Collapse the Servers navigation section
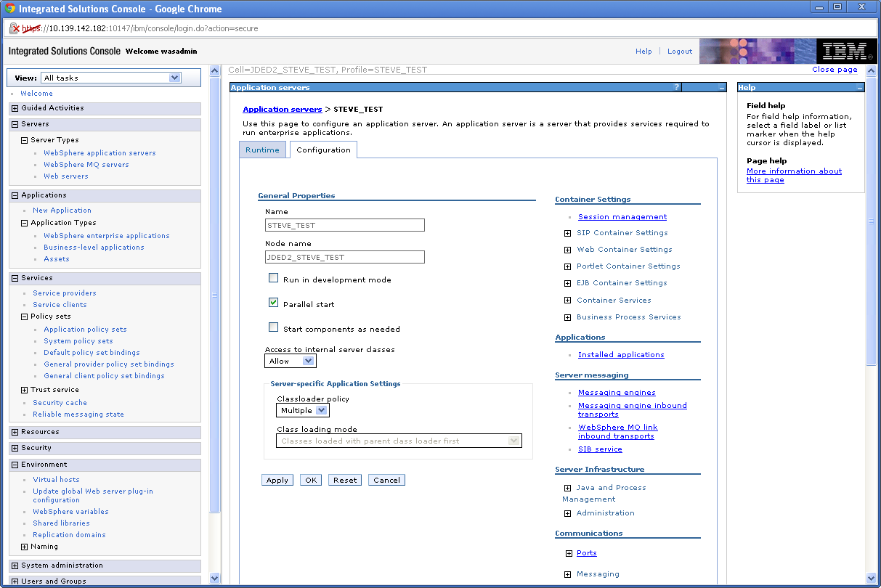The width and height of the screenshot is (881, 588). tap(15, 124)
